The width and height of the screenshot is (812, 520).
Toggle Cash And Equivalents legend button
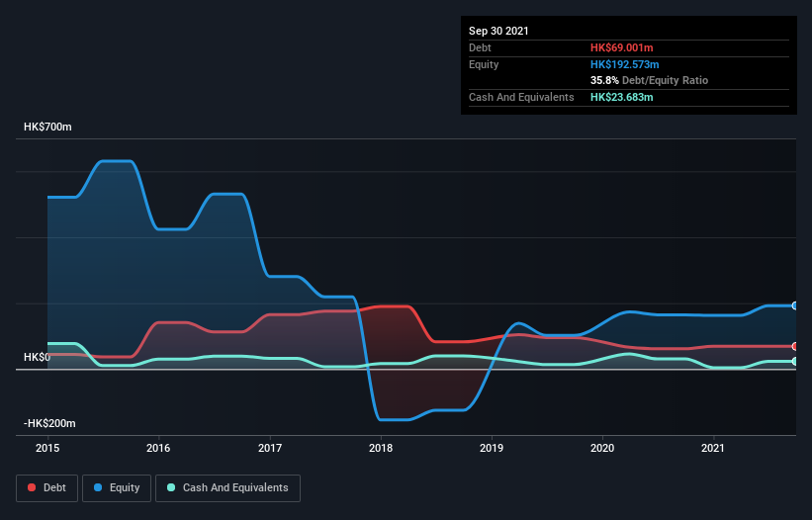click(x=227, y=488)
